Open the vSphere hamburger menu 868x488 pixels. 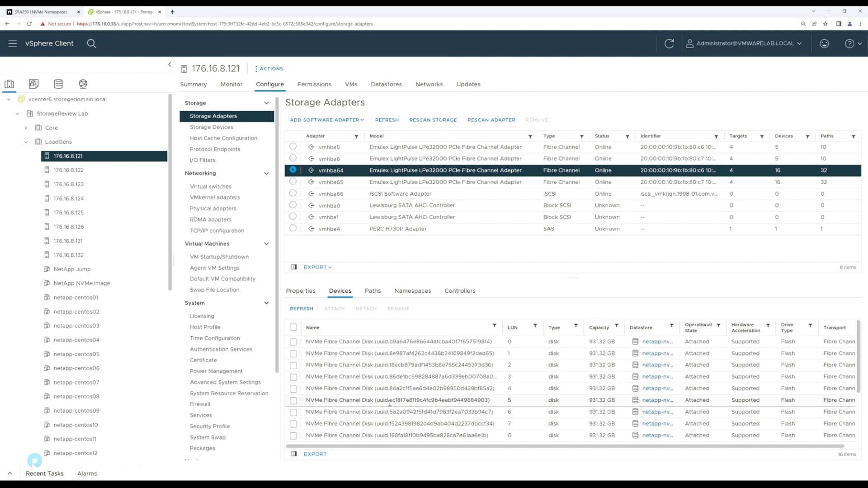(13, 43)
